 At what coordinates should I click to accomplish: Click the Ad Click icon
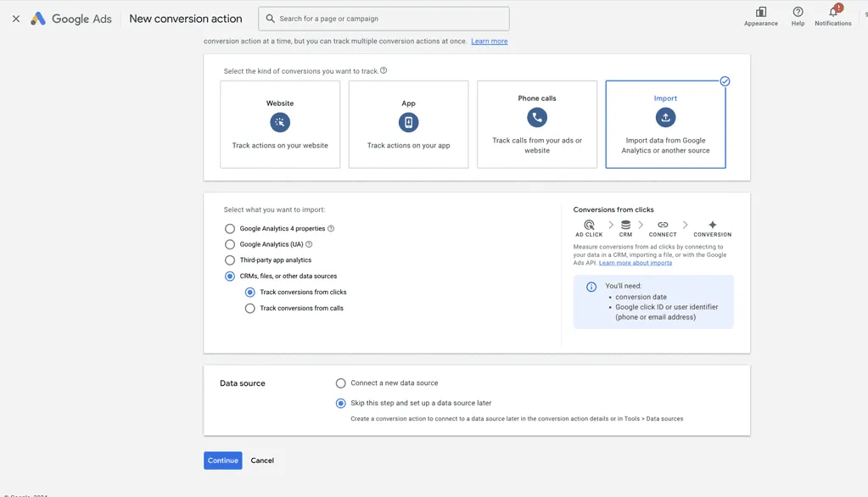pos(589,225)
